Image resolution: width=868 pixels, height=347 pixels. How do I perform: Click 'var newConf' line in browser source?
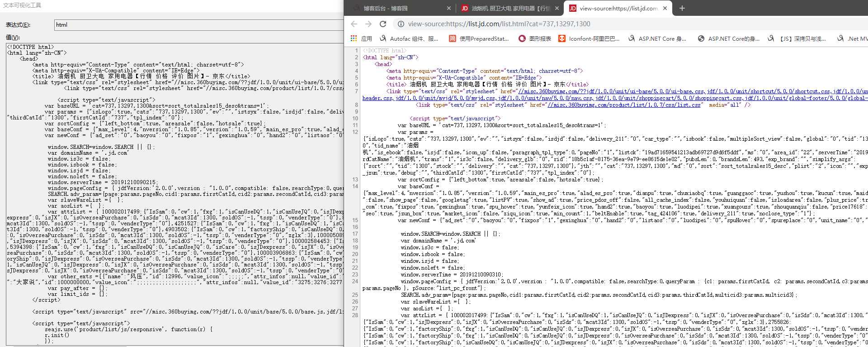[633, 220]
